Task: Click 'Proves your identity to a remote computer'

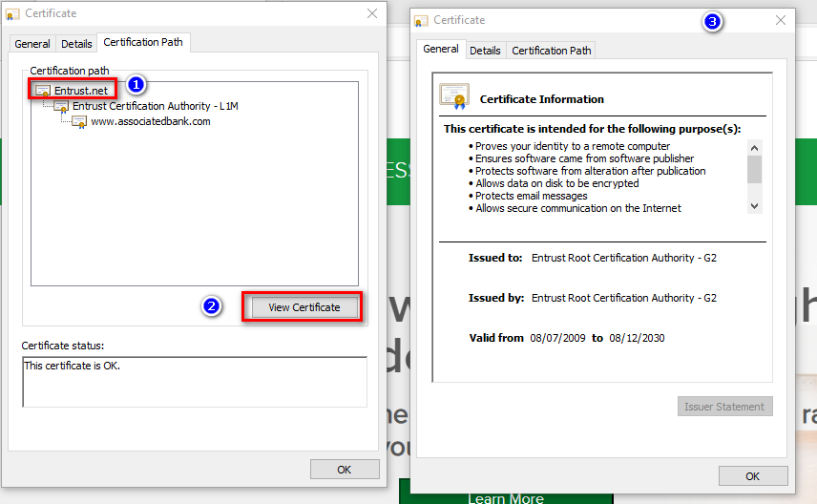Action: (x=573, y=146)
